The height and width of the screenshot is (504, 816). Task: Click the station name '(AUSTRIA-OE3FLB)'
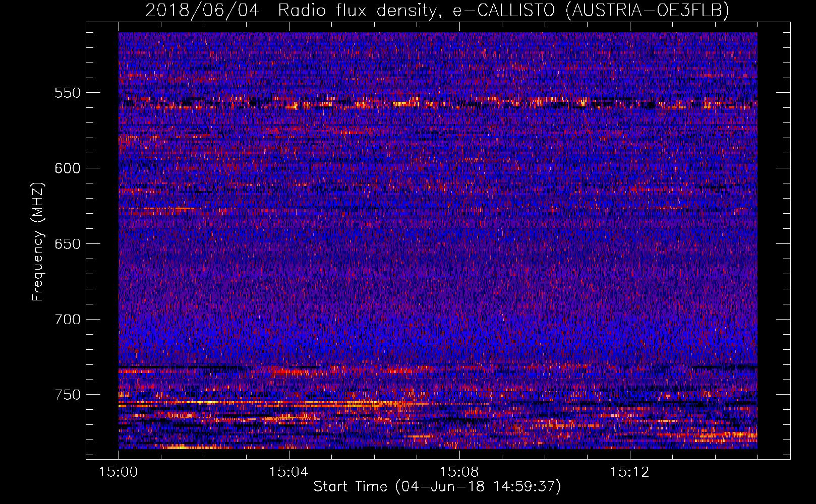point(648,10)
